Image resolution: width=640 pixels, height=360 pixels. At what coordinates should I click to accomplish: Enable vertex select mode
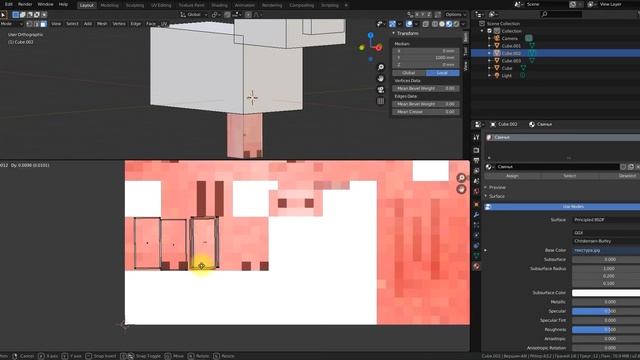point(29,24)
